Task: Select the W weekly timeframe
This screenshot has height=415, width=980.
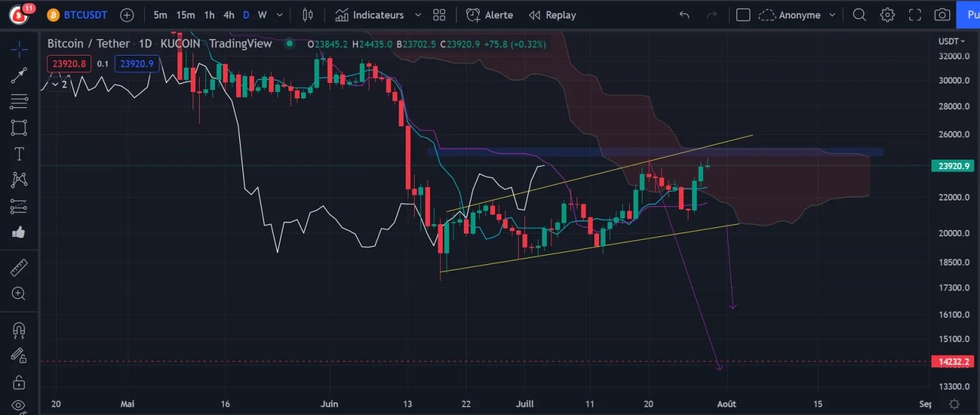Action: coord(262,15)
